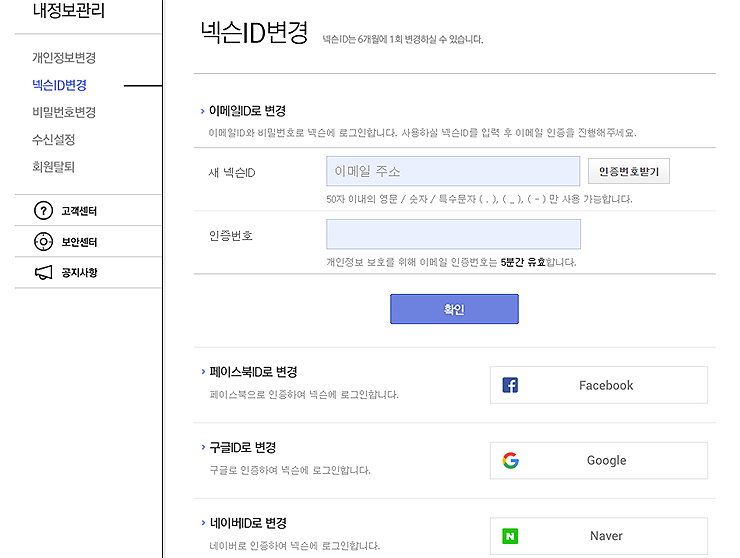Click the 보안센터 target icon
740x558 pixels.
click(43, 242)
